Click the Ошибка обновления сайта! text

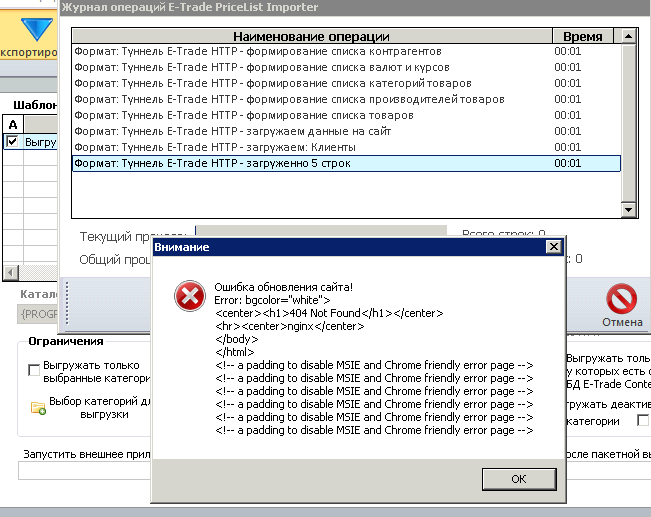pos(284,287)
